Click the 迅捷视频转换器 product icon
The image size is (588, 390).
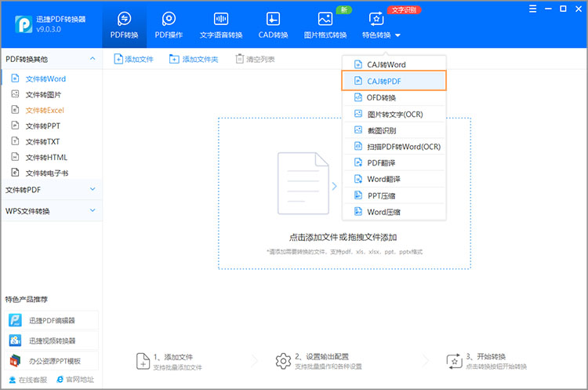(x=16, y=341)
